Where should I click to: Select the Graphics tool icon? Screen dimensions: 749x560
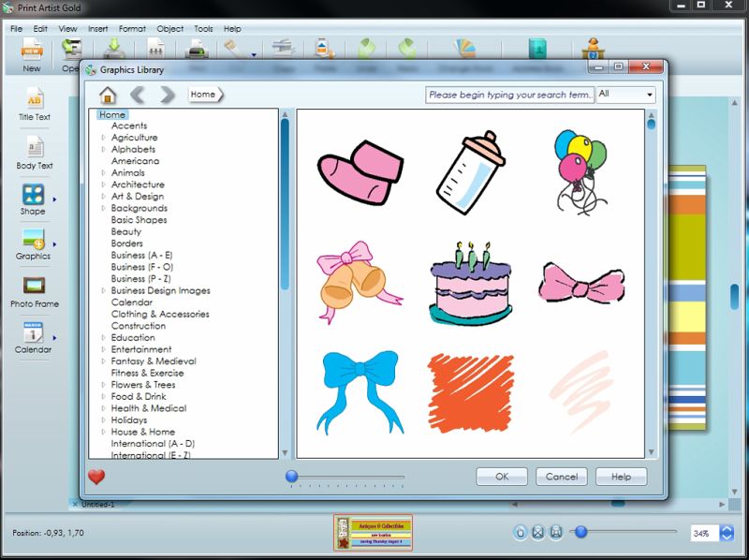(33, 239)
